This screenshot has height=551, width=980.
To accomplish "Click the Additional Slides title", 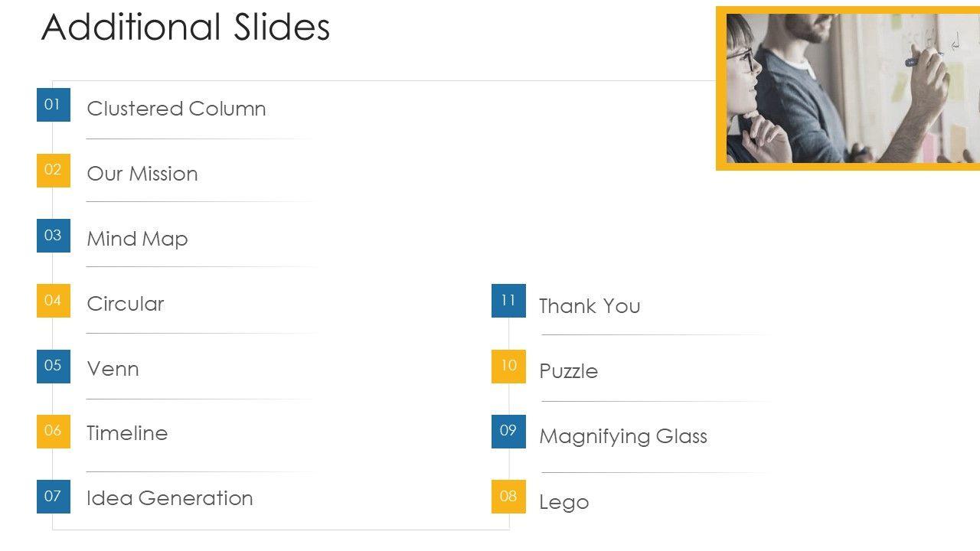I will click(185, 28).
